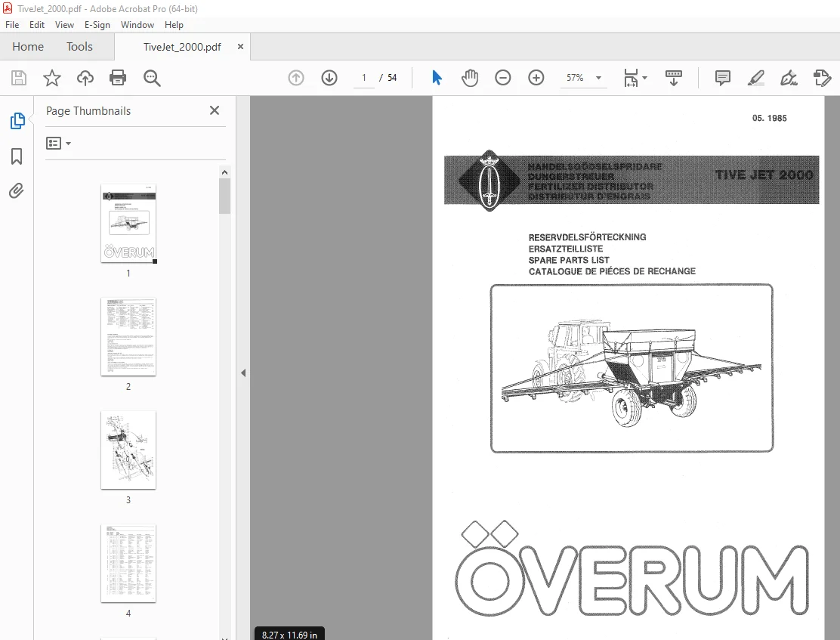The height and width of the screenshot is (640, 840).
Task: Click the Save file icon
Action: point(19,78)
